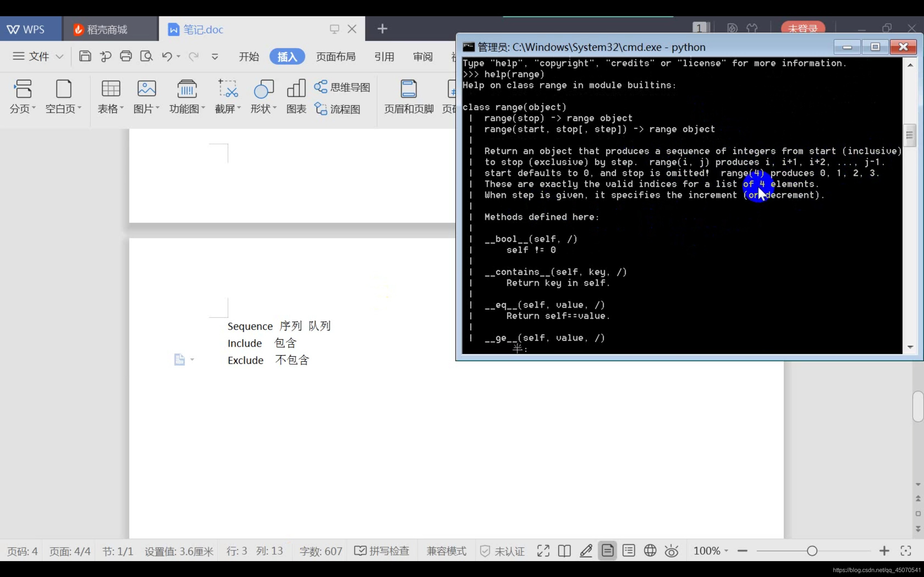Open the 100% zoom level dropdown
The image size is (924, 577).
(711, 551)
